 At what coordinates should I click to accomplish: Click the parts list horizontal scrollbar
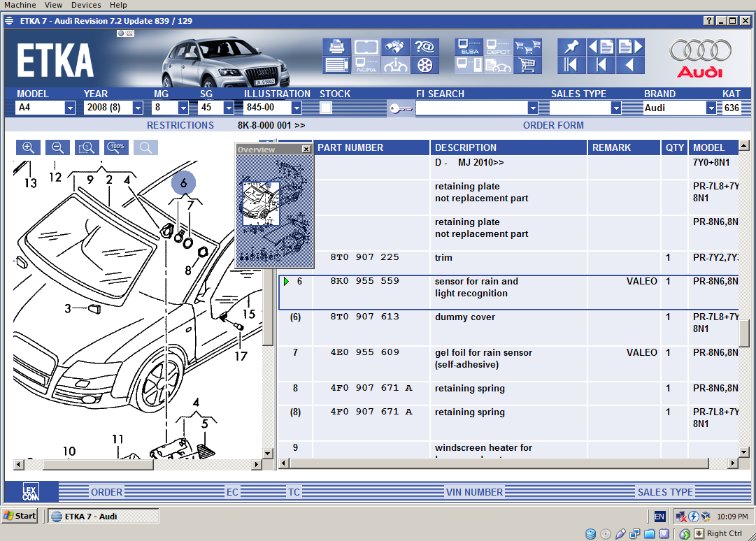499,463
